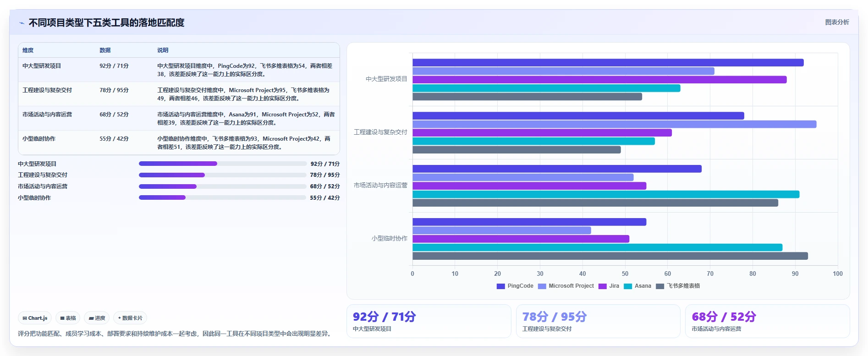868x356 pixels.
Task: Click the 说明 column header
Action: point(163,50)
